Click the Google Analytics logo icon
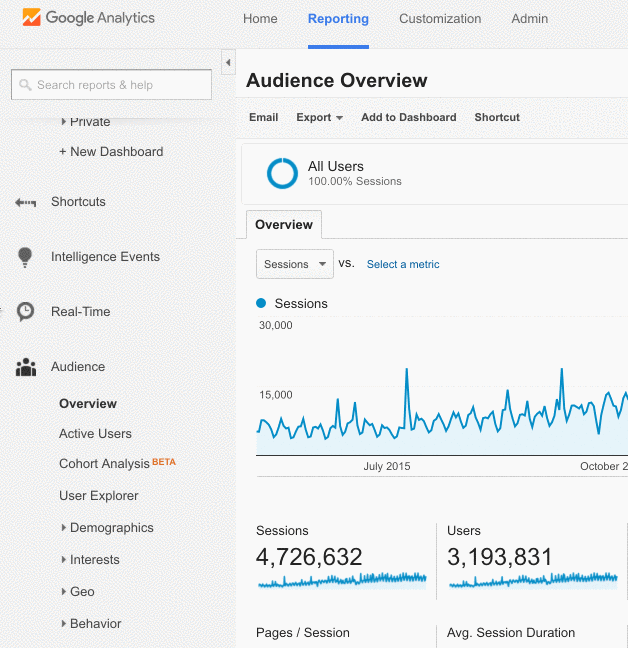This screenshot has width=628, height=648. click(x=31, y=17)
